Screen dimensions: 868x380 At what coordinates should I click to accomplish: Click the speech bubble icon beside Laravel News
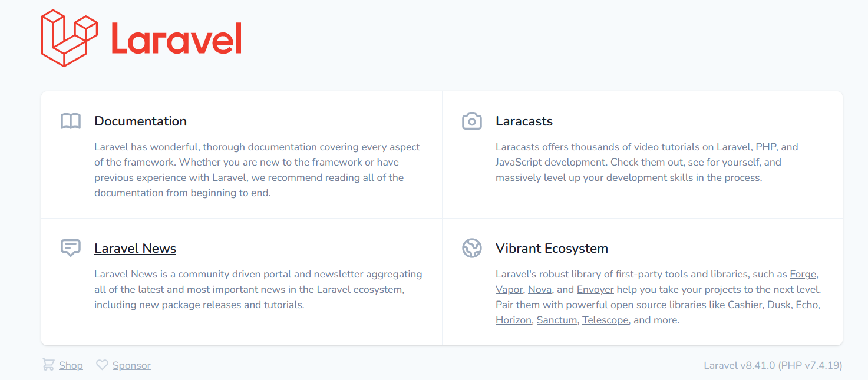coord(71,248)
